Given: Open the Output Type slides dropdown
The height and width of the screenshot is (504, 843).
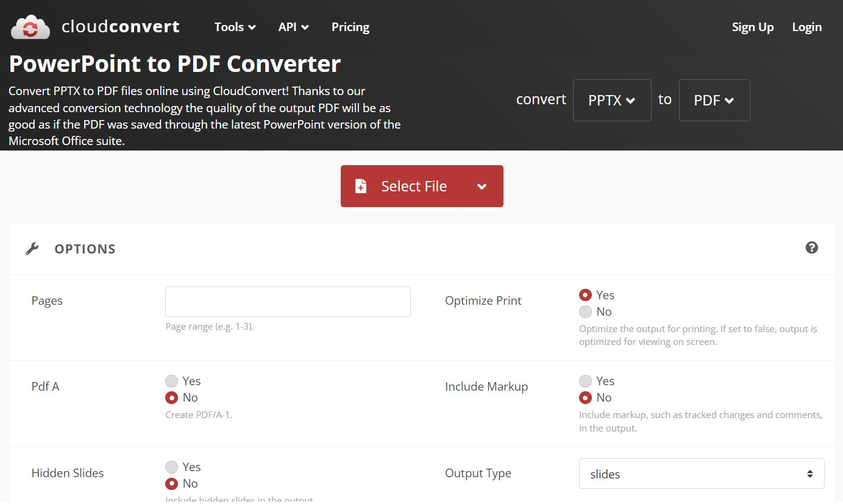Looking at the screenshot, I should click(702, 474).
